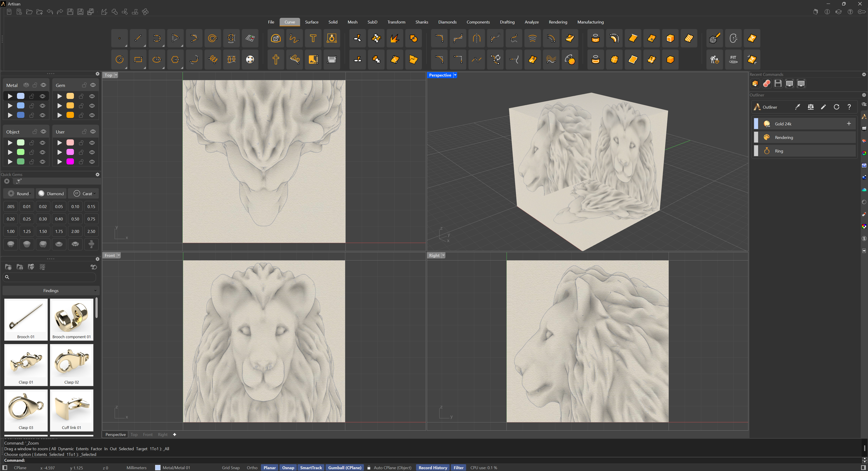The width and height of the screenshot is (868, 471).
Task: Open the Diamonds menu tab
Action: click(447, 22)
